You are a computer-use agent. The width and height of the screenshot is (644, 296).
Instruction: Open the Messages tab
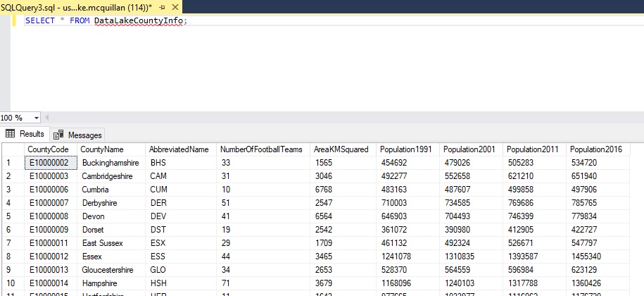pos(84,135)
